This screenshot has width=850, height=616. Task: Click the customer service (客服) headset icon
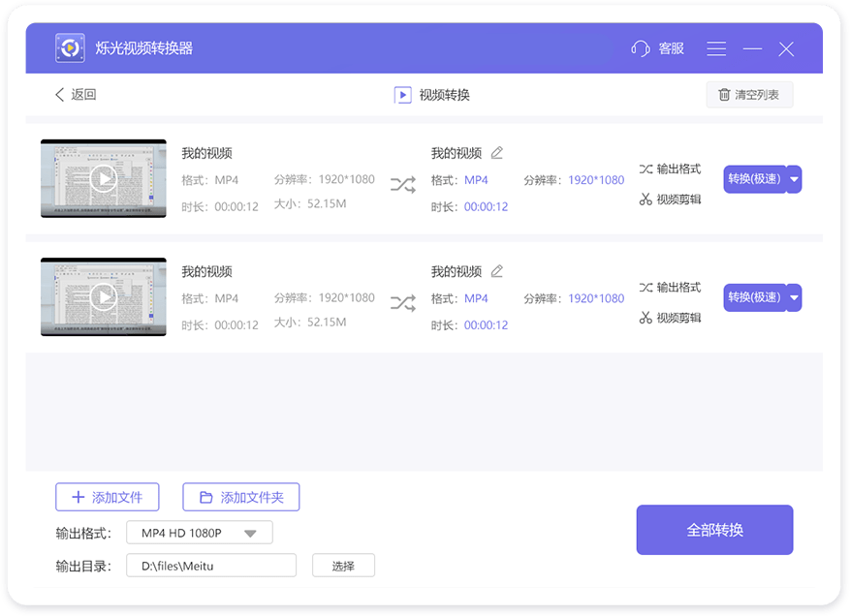click(x=639, y=47)
